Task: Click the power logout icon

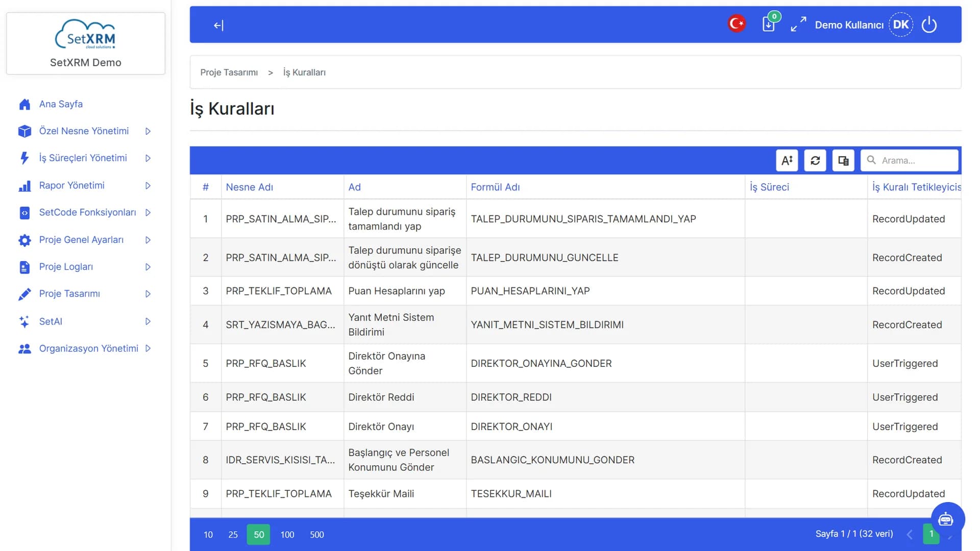Action: pyautogui.click(x=929, y=24)
